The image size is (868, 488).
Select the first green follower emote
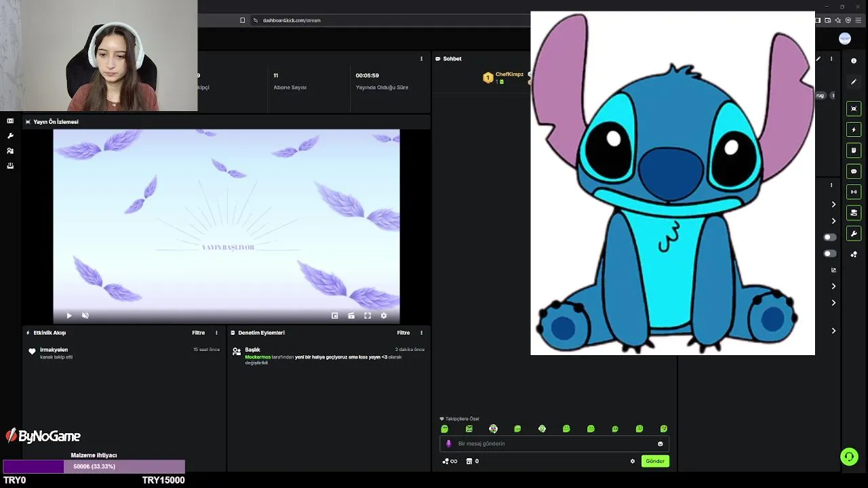[x=445, y=428]
